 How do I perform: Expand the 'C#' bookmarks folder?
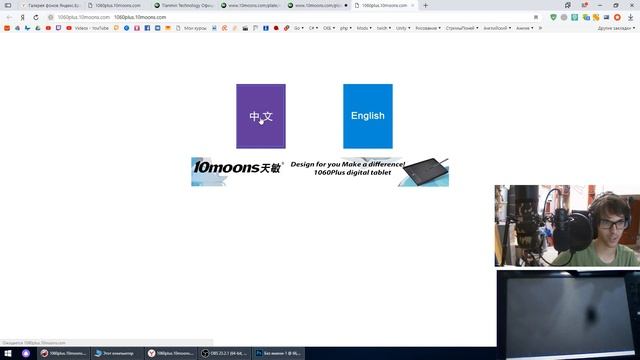313,28
